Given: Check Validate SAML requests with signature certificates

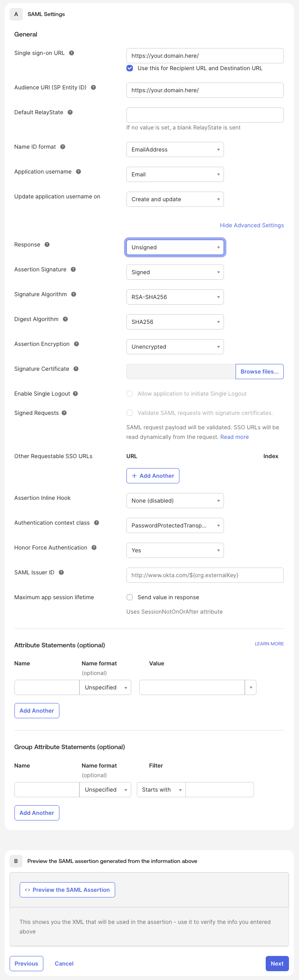Looking at the screenshot, I should [130, 412].
